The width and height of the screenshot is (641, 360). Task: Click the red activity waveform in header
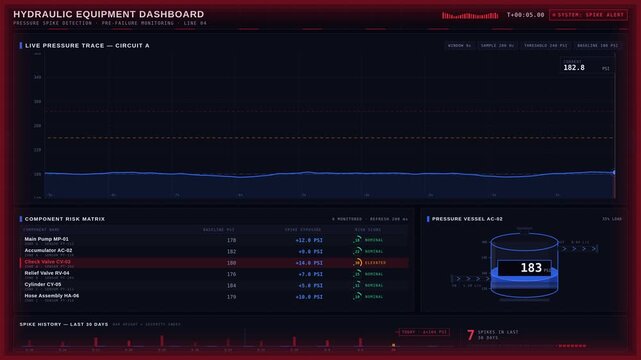coord(470,16)
